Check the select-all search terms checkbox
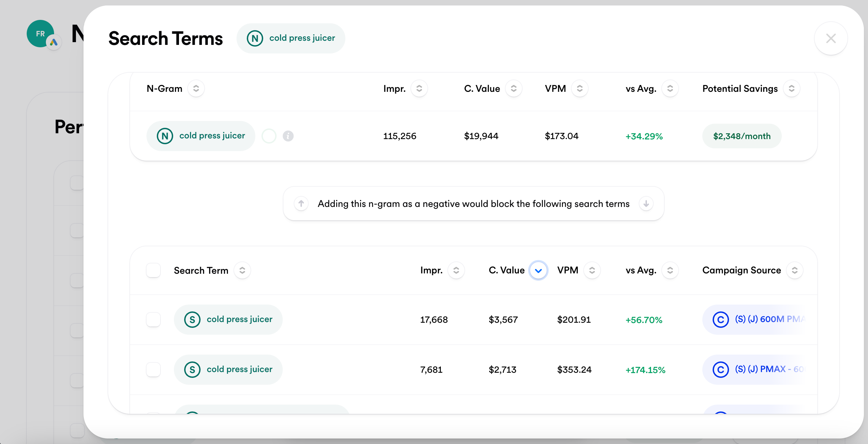868x444 pixels. [153, 270]
